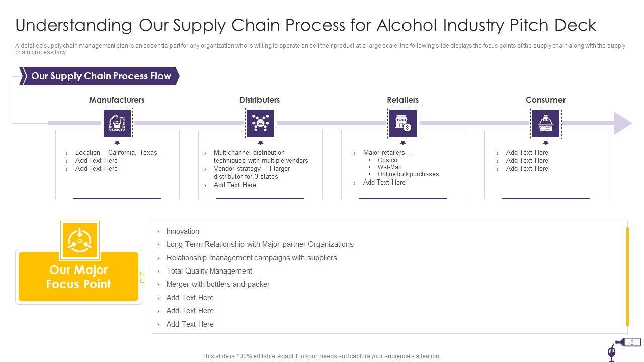Click the Location – California, Texas bullet
Image resolution: width=644 pixels, height=362 pixels.
[x=116, y=153]
